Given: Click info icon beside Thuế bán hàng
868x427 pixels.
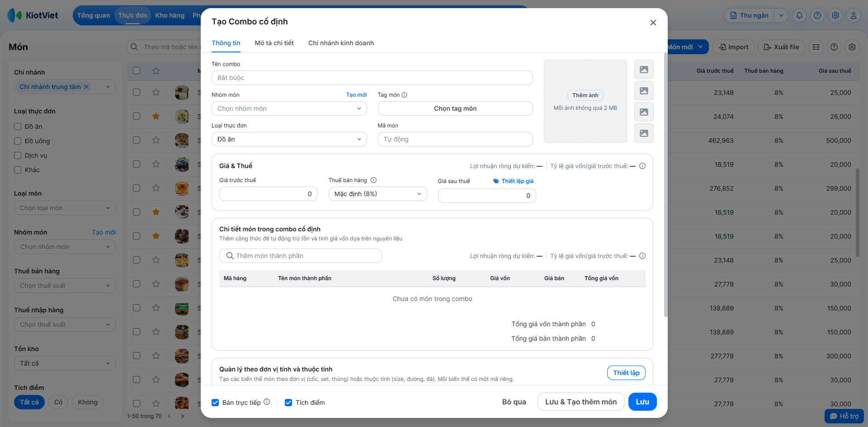Looking at the screenshot, I should 374,180.
